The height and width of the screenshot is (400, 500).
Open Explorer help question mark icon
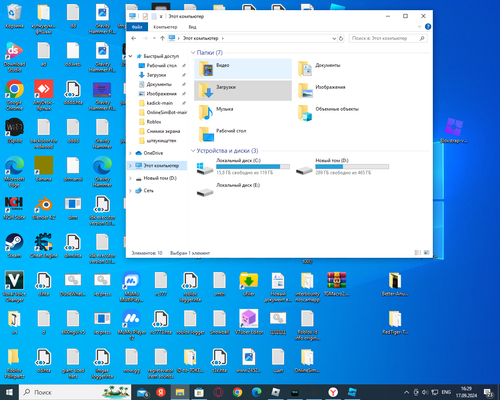coord(428,27)
